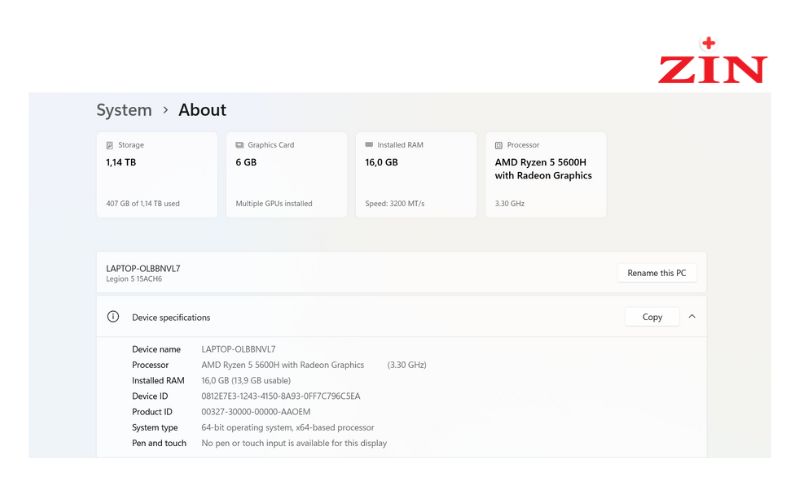Select Device ID value 0812E7E3-1243-4150...
The height and width of the screenshot is (500, 800).
pos(281,396)
